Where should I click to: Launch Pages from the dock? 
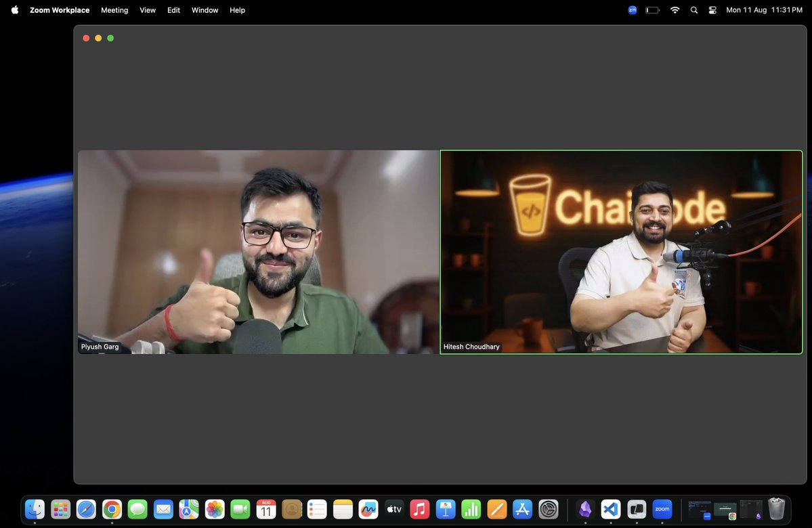(x=496, y=509)
